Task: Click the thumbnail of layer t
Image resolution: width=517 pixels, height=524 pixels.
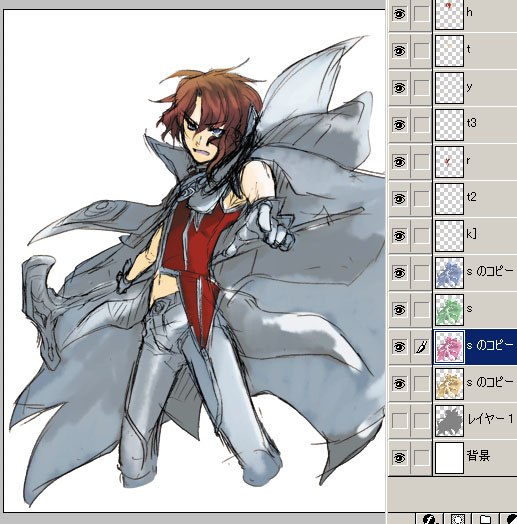Action: [x=449, y=51]
